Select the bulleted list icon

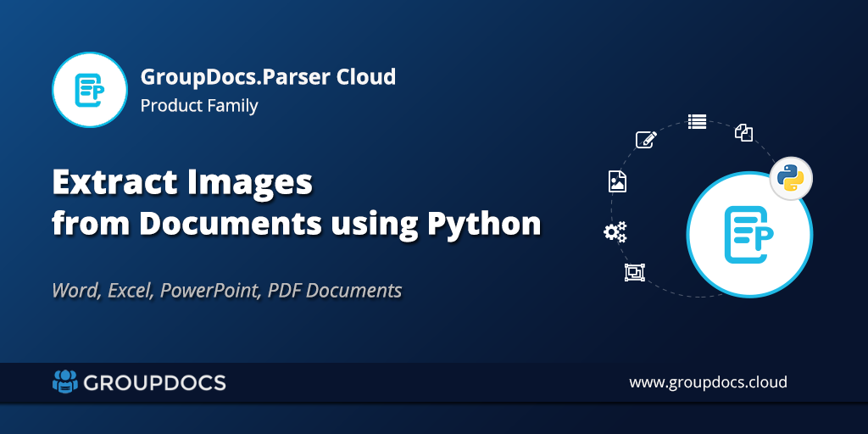click(697, 122)
